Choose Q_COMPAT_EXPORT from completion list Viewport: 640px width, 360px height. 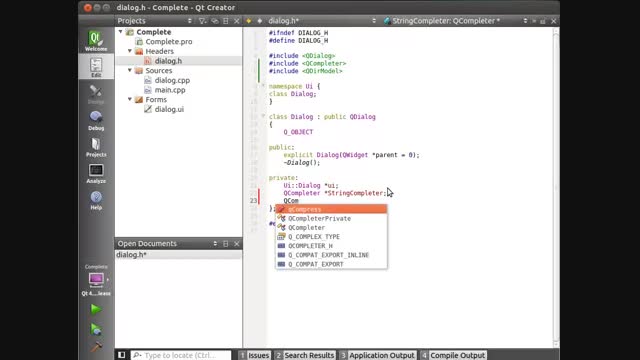(331, 264)
